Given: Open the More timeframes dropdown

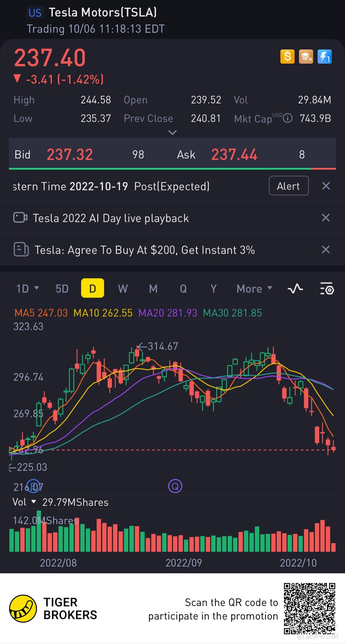Looking at the screenshot, I should click(x=254, y=288).
